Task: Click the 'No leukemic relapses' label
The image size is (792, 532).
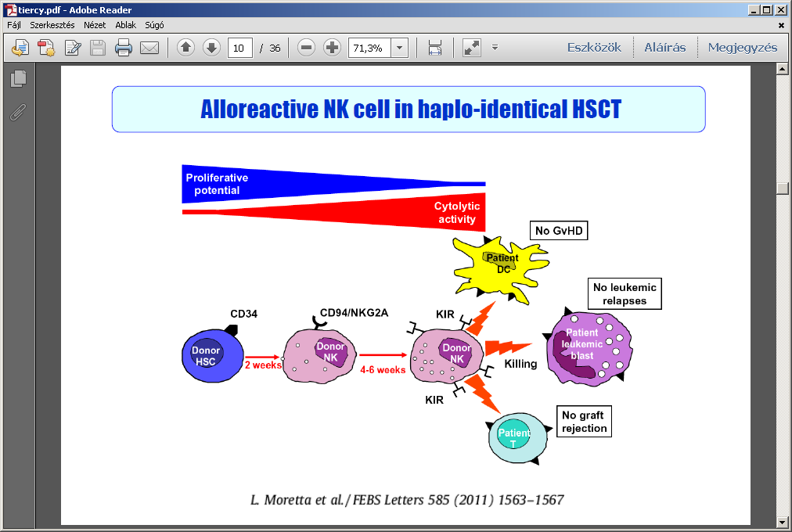Action: [625, 293]
